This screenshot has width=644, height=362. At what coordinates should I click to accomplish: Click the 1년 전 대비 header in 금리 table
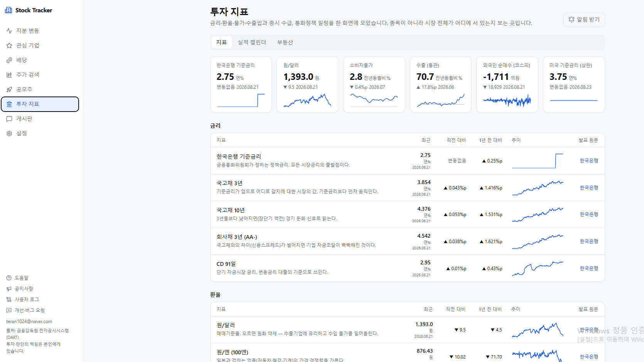click(491, 140)
